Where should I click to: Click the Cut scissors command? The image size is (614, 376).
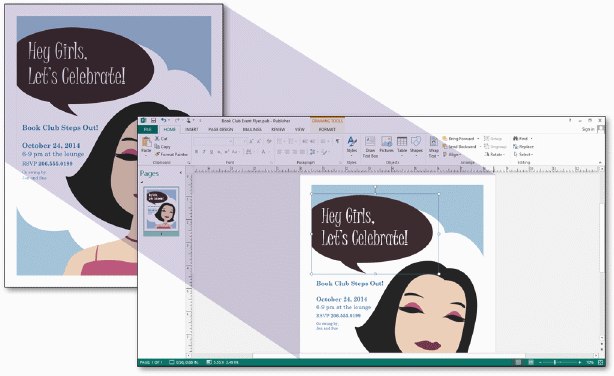coord(161,139)
